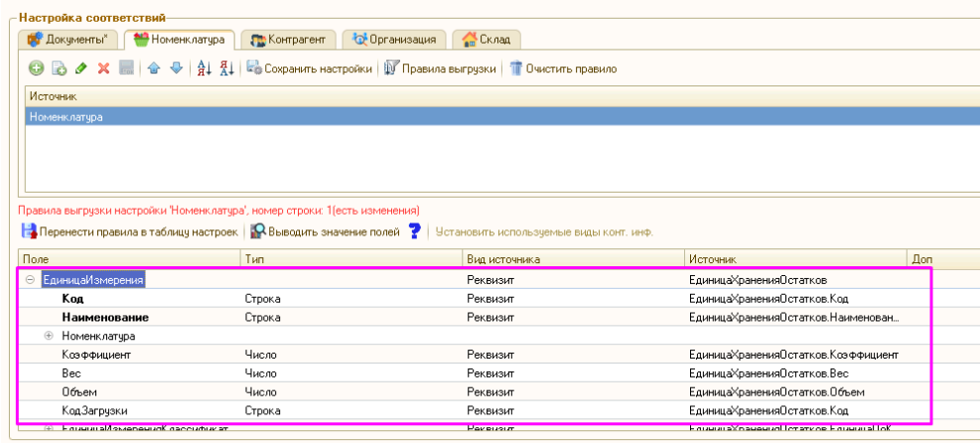Image resolution: width=980 pixels, height=443 pixels.
Task: Click the green add row icon
Action: (35, 69)
